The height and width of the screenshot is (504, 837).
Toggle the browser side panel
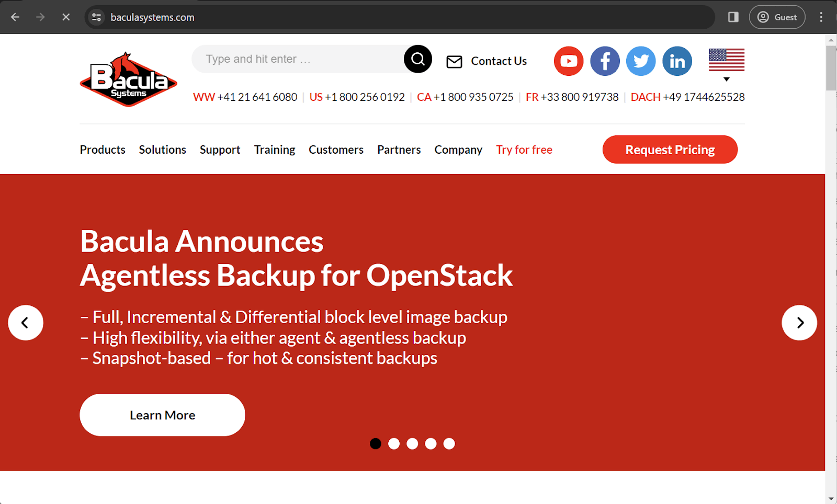[x=732, y=17]
